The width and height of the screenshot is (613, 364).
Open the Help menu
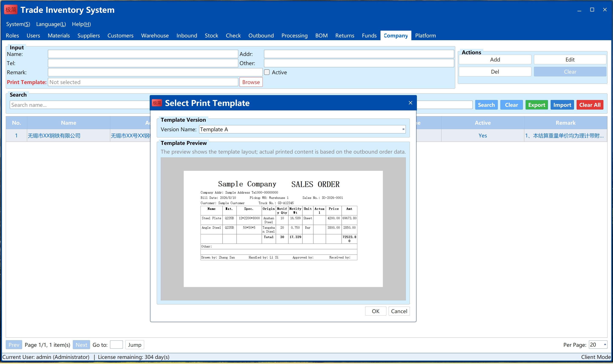(81, 24)
